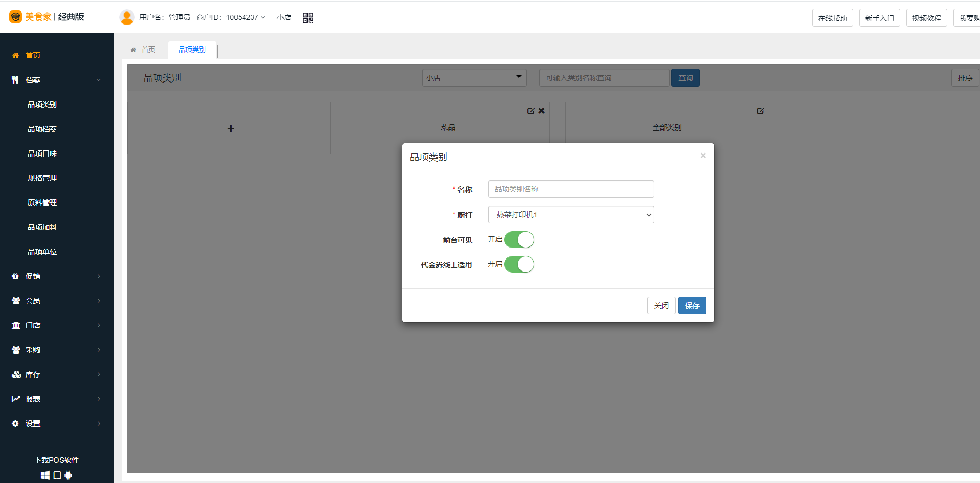The width and height of the screenshot is (980, 483).
Task: Toggle the 前台可见 switch
Action: (x=519, y=240)
